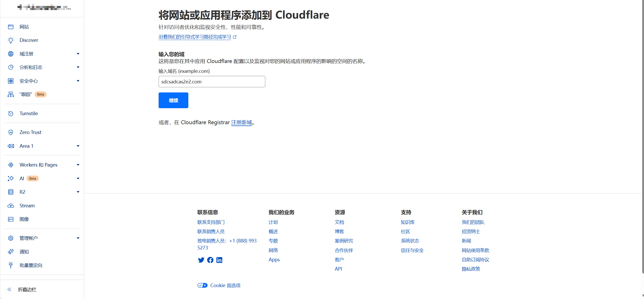Open the 信任与安全 footer link

point(412,250)
